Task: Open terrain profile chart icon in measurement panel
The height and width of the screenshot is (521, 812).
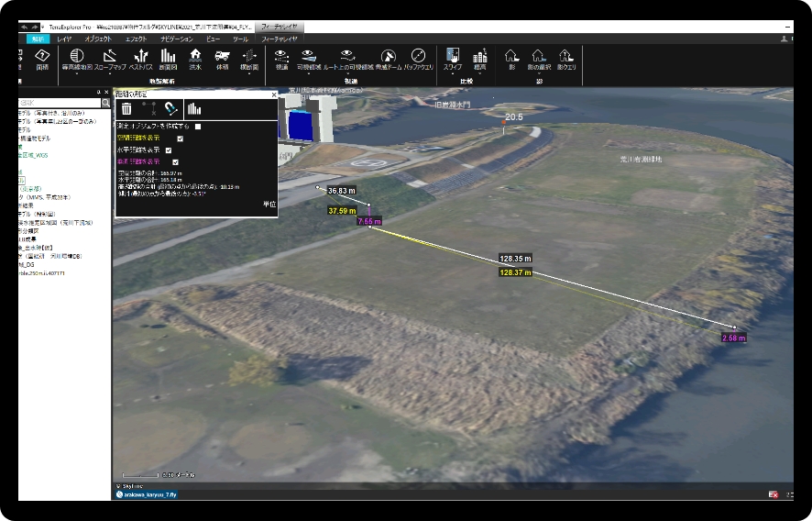Action: click(x=194, y=108)
